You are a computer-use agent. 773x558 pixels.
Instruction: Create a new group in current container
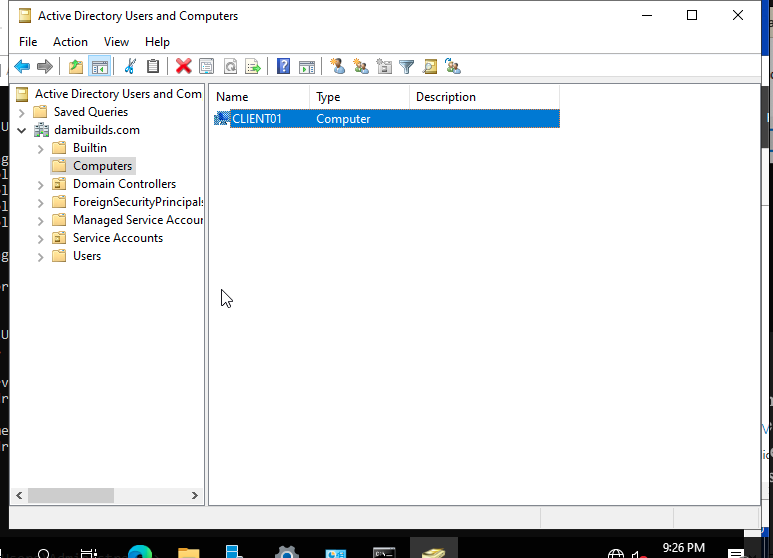pos(361,66)
